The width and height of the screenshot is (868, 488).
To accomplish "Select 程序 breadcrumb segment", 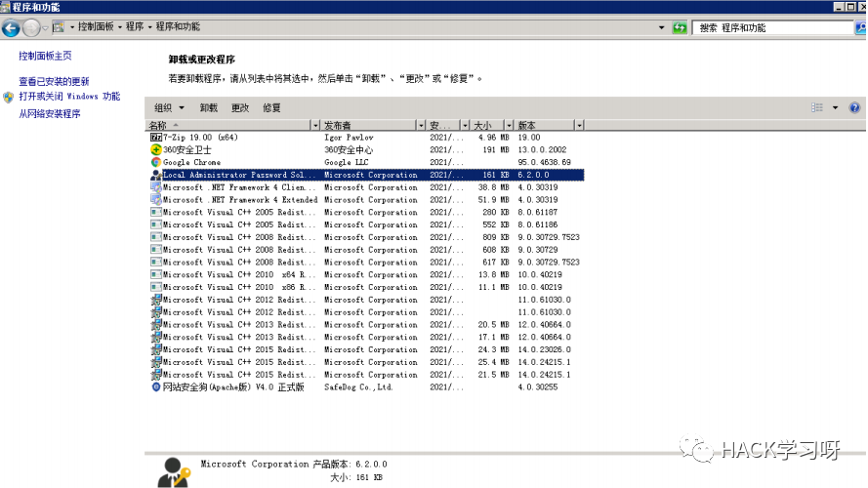I will (x=135, y=26).
